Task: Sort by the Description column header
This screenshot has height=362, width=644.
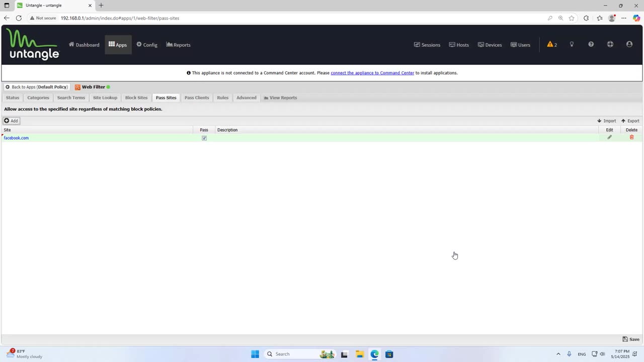Action: pos(407,130)
